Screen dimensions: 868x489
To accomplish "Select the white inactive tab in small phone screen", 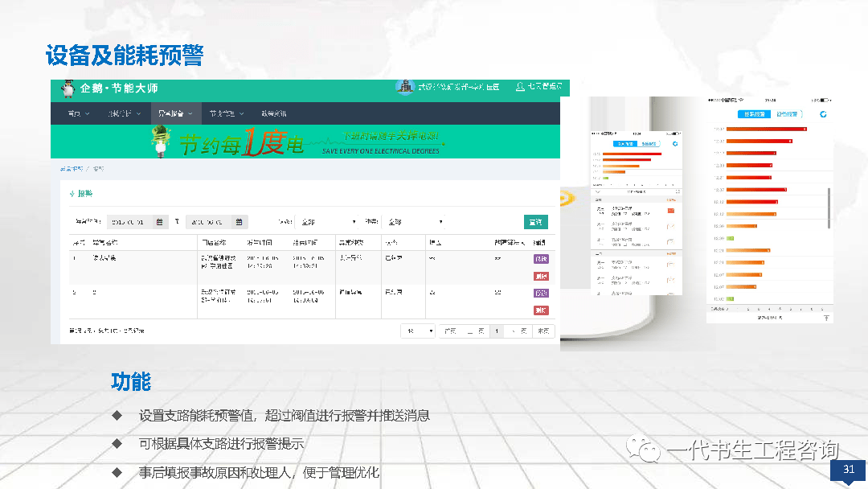I will (649, 143).
